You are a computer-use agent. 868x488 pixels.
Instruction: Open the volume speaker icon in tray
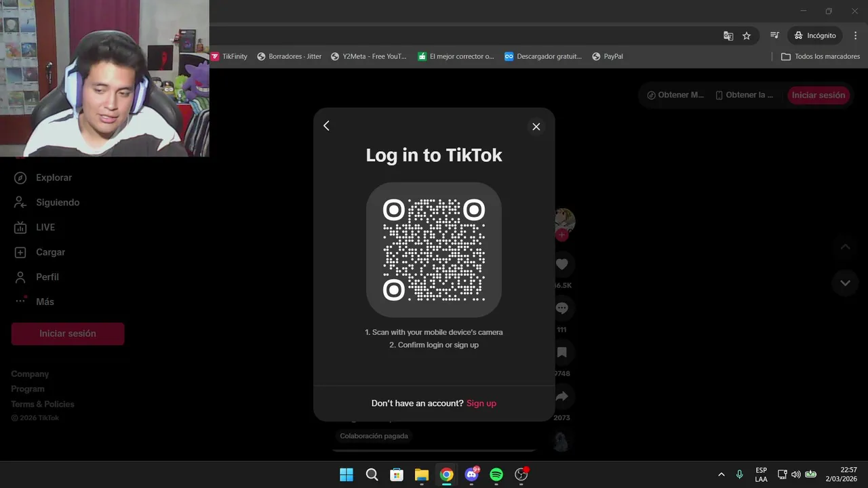tap(796, 474)
